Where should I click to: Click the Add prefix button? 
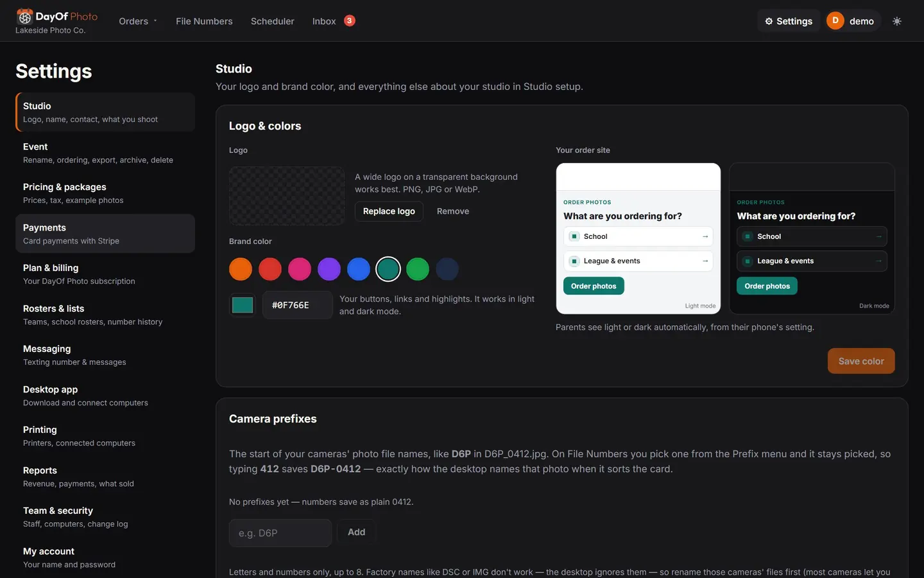[x=356, y=532]
